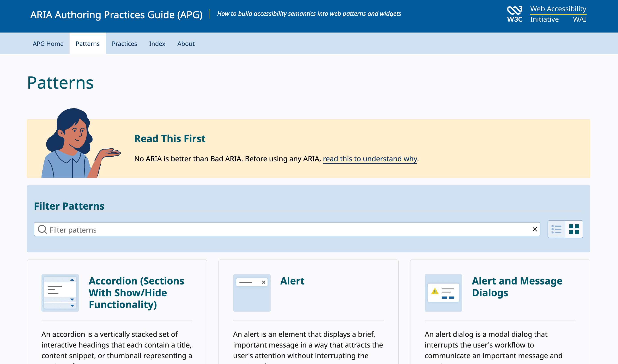Click the Accordion pattern thumbnail icon
The width and height of the screenshot is (618, 364).
[x=60, y=293]
